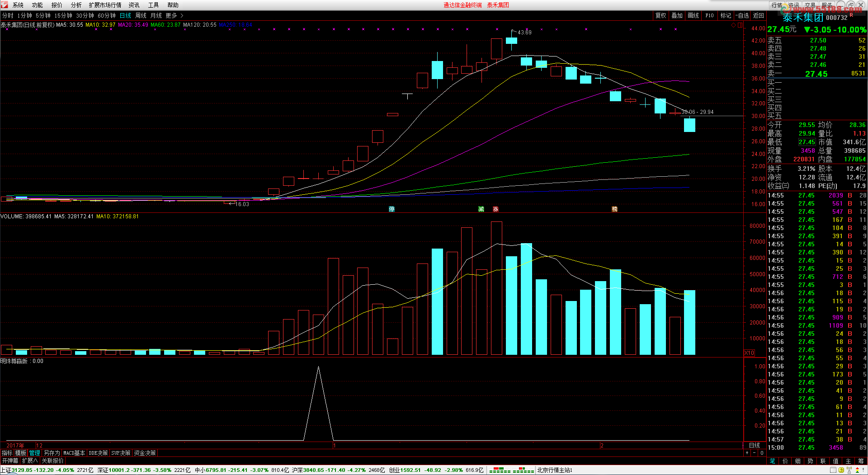This screenshot has height=475, width=868.
Task: Select the 60分钟 period
Action: (x=107, y=15)
